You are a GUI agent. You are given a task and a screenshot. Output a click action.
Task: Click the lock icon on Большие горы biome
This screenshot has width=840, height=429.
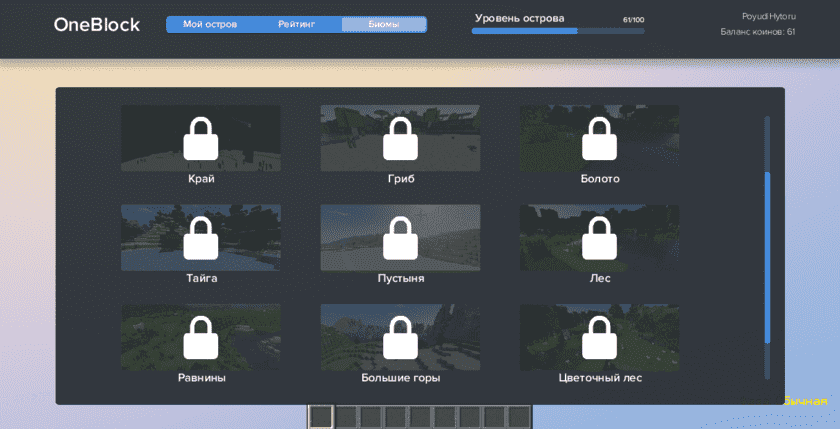coord(400,338)
